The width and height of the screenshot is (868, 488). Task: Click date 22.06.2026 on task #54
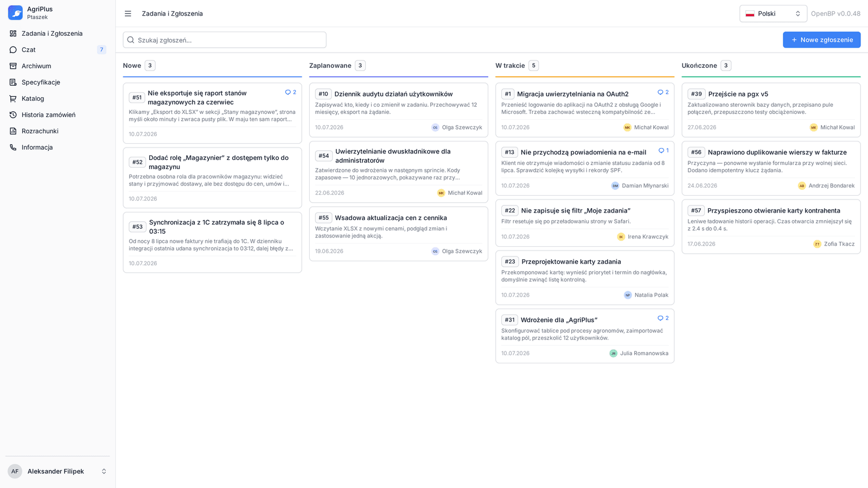pyautogui.click(x=330, y=193)
